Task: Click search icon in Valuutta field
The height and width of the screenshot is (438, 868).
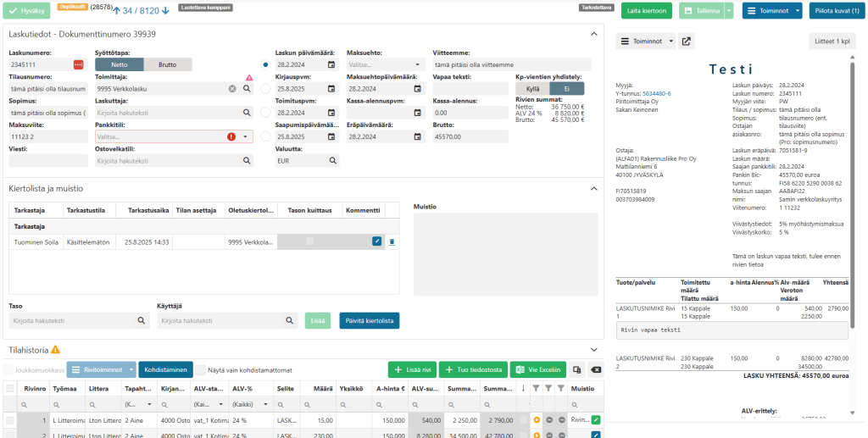Action: click(332, 160)
